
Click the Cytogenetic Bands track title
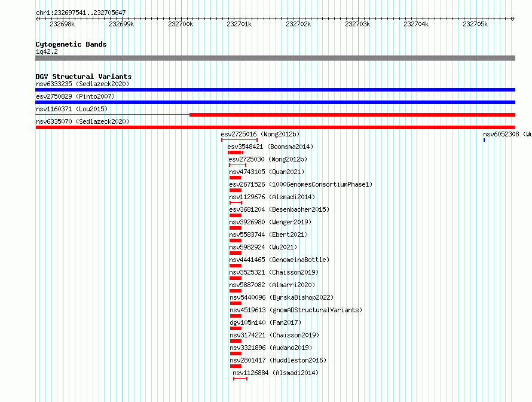tap(71, 44)
